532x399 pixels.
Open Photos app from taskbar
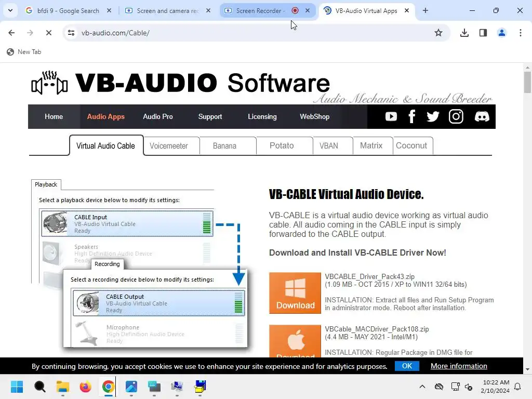(x=131, y=387)
